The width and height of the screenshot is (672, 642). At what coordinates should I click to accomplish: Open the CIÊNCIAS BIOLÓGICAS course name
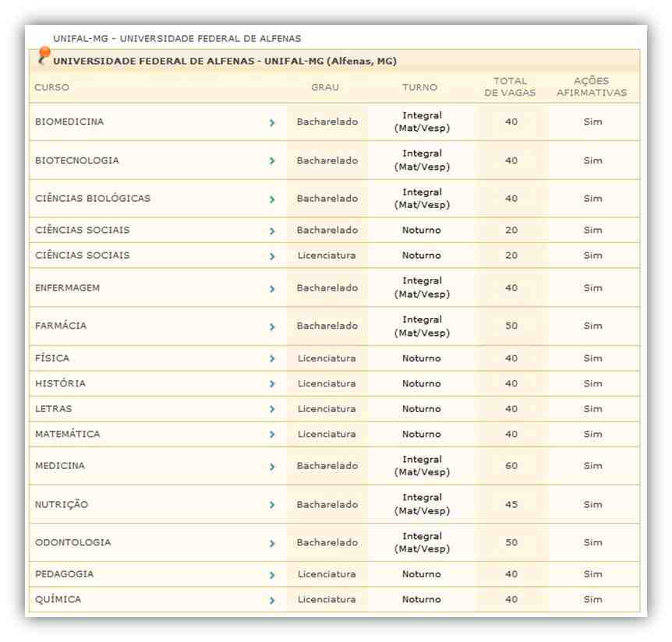point(93,199)
